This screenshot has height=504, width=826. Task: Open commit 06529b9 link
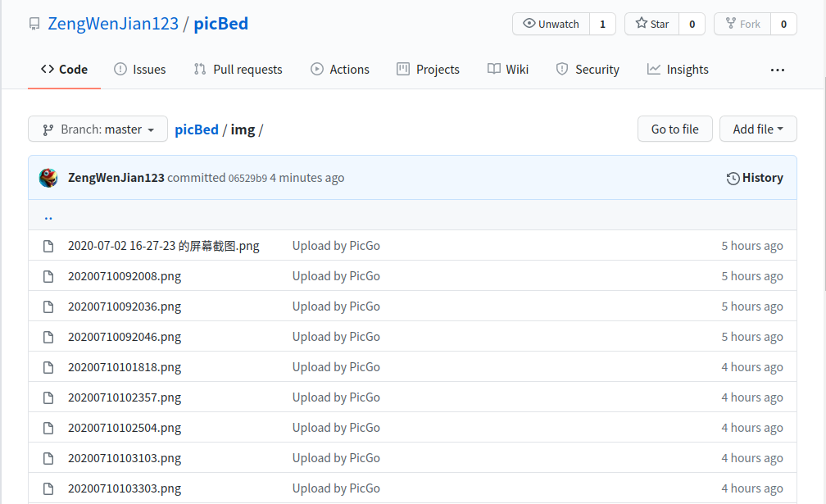point(247,179)
